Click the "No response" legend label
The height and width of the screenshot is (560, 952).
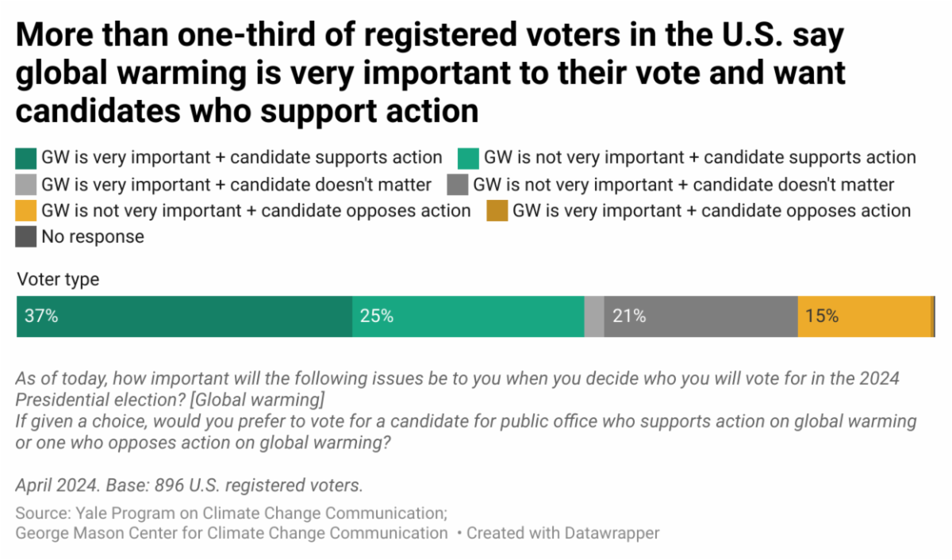click(x=93, y=237)
